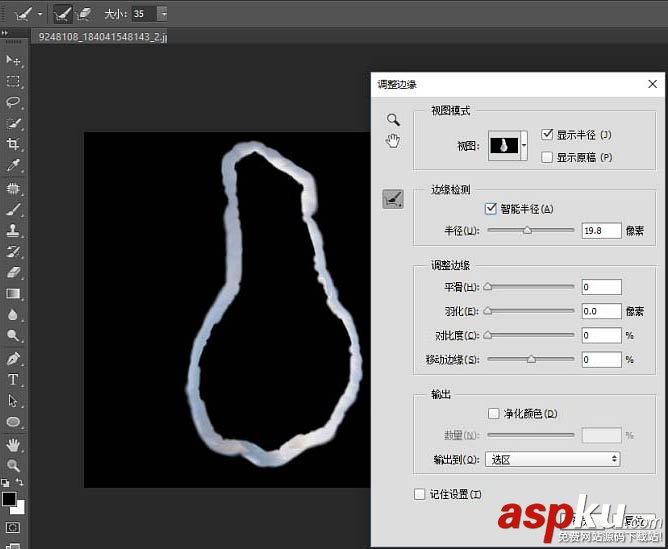
Task: Select the Gradient tool
Action: pyautogui.click(x=13, y=294)
